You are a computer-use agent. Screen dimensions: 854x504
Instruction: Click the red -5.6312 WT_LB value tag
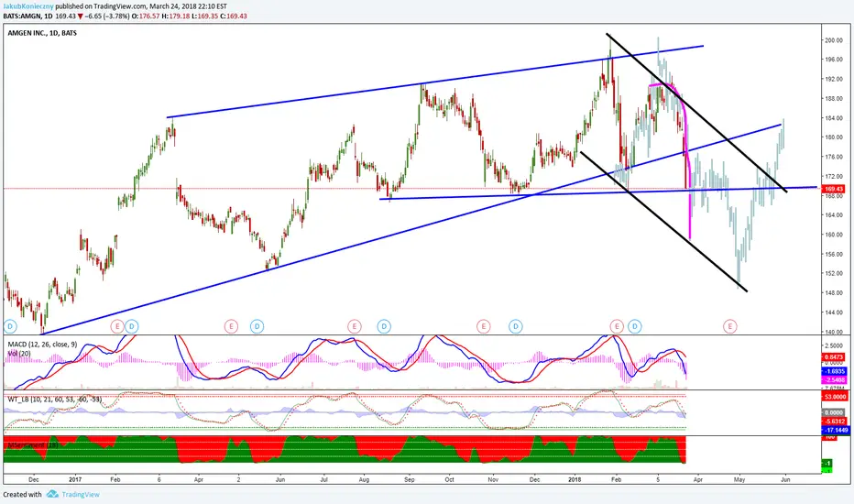834,422
